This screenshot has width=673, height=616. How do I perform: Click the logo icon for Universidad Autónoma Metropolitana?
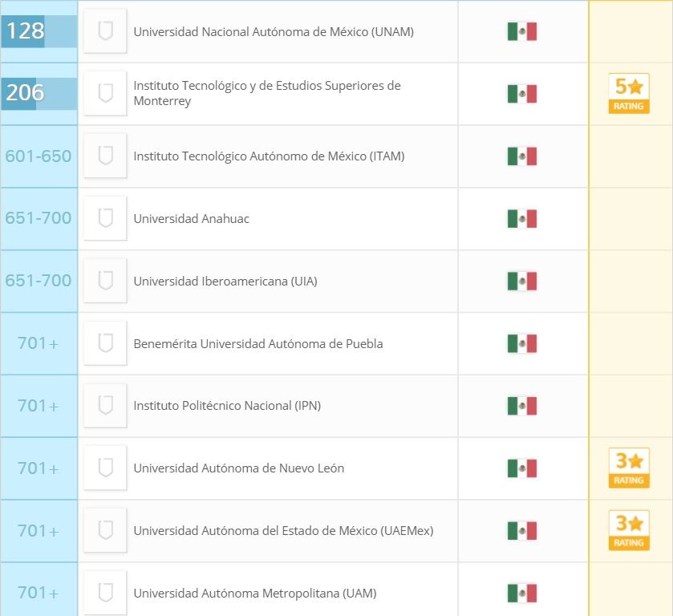pyautogui.click(x=105, y=594)
